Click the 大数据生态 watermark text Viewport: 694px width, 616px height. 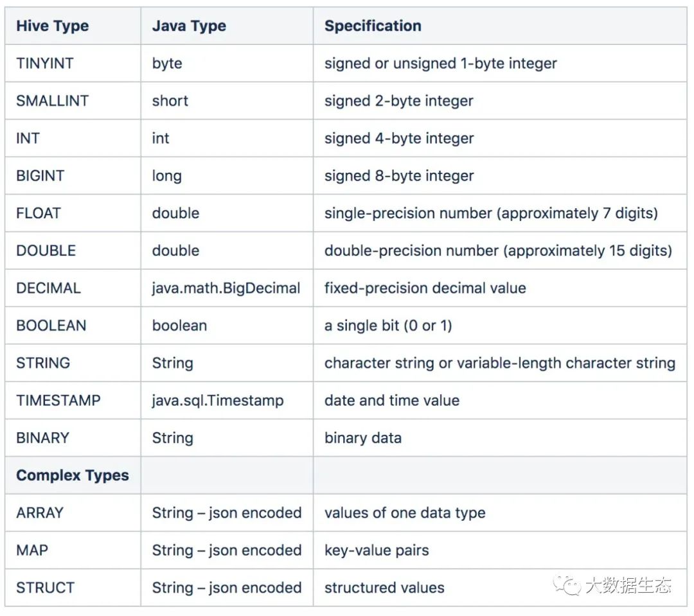coord(628,585)
